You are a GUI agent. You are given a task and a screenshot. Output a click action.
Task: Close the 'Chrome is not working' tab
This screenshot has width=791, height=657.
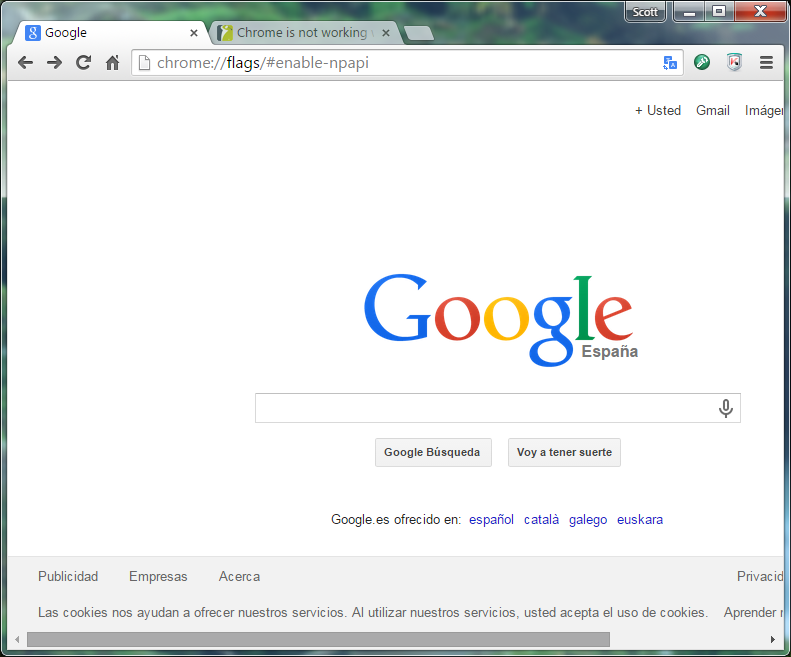[x=386, y=33]
